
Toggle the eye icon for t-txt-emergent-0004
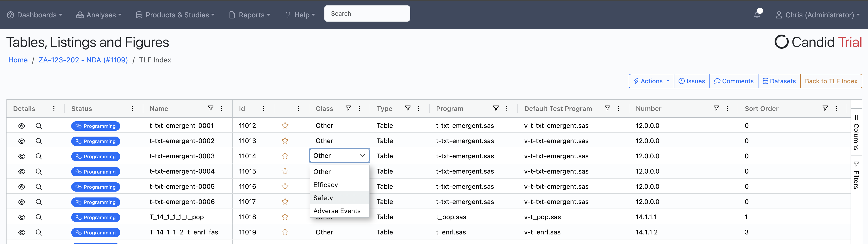click(x=22, y=171)
